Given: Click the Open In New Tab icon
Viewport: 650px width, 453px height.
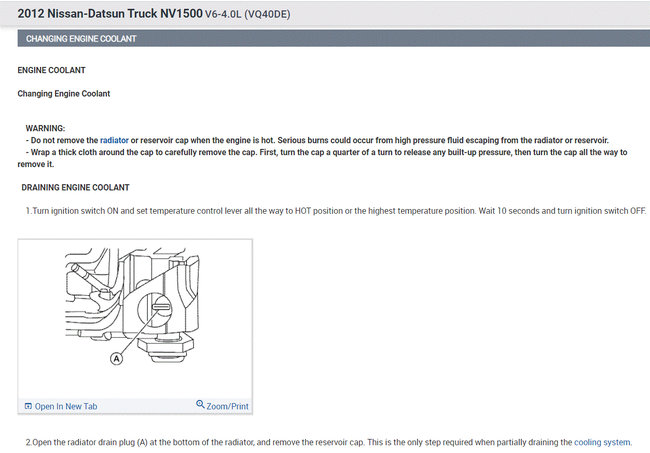Looking at the screenshot, I should [28, 406].
